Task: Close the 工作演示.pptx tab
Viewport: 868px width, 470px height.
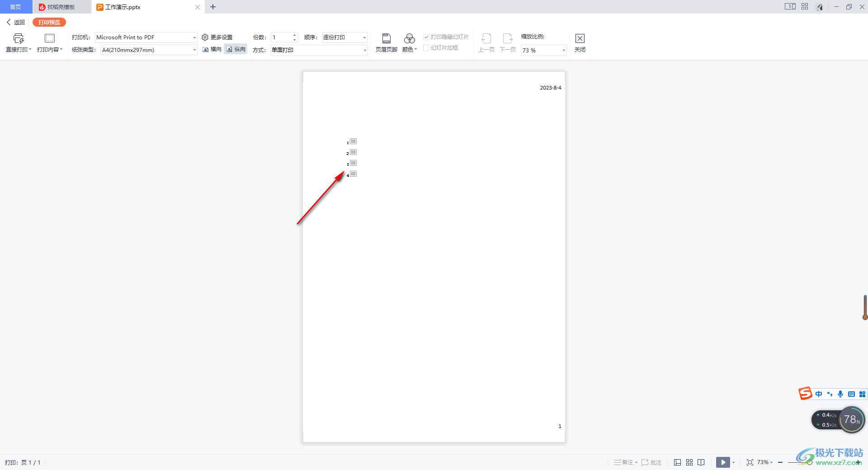Action: point(198,7)
